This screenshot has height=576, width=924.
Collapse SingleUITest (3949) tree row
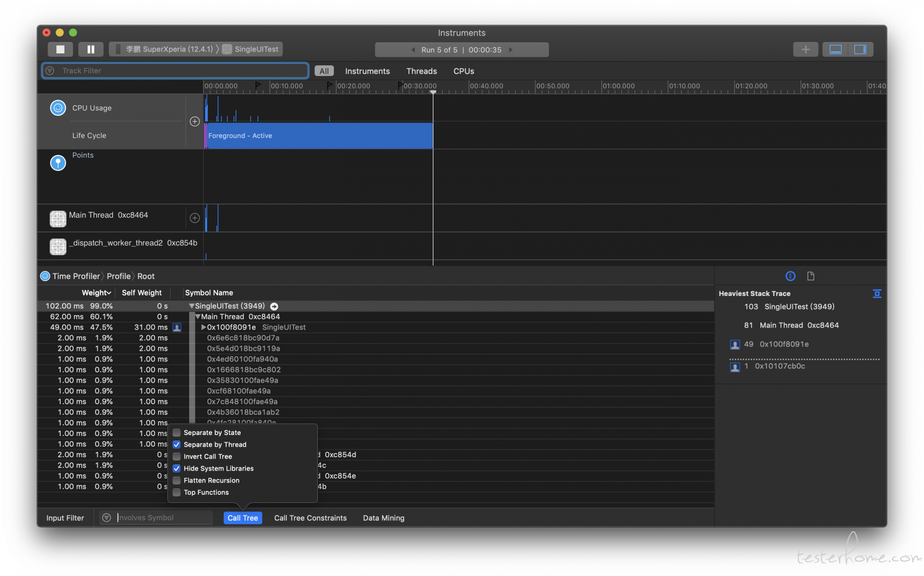(x=192, y=306)
